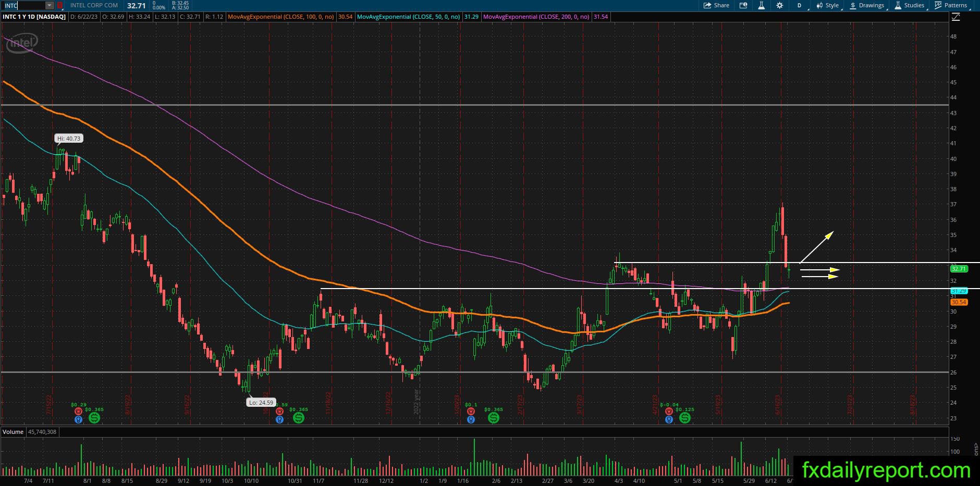Viewport: 980px width, 486px height.
Task: Click the H: 33.24 high value
Action: [x=139, y=17]
